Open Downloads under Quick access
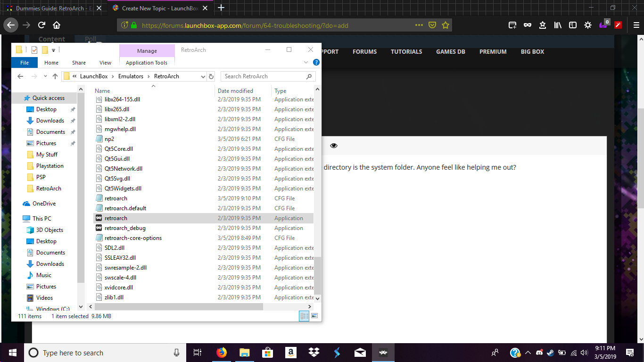Viewport: 644px width, 362px height. [50, 121]
